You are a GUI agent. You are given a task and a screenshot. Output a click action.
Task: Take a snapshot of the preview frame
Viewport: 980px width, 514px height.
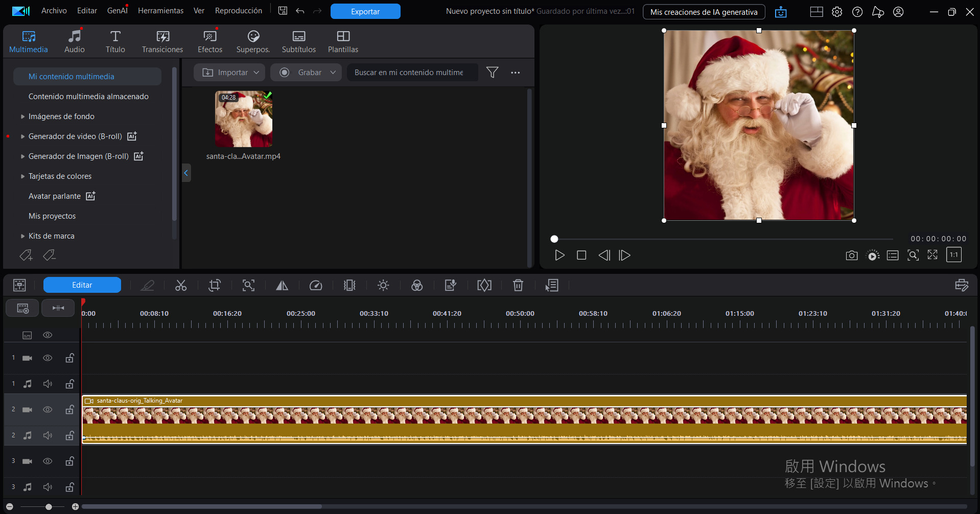(851, 254)
